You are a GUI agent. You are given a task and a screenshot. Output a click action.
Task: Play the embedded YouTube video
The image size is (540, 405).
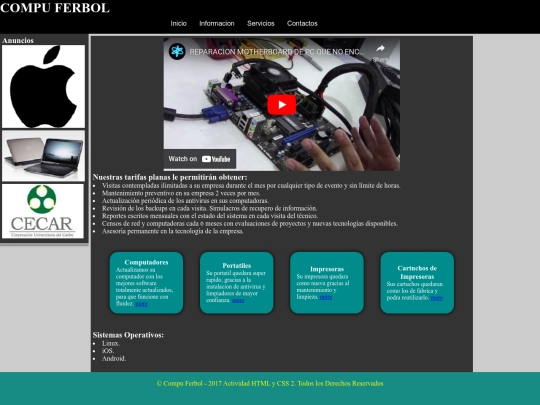tap(281, 104)
